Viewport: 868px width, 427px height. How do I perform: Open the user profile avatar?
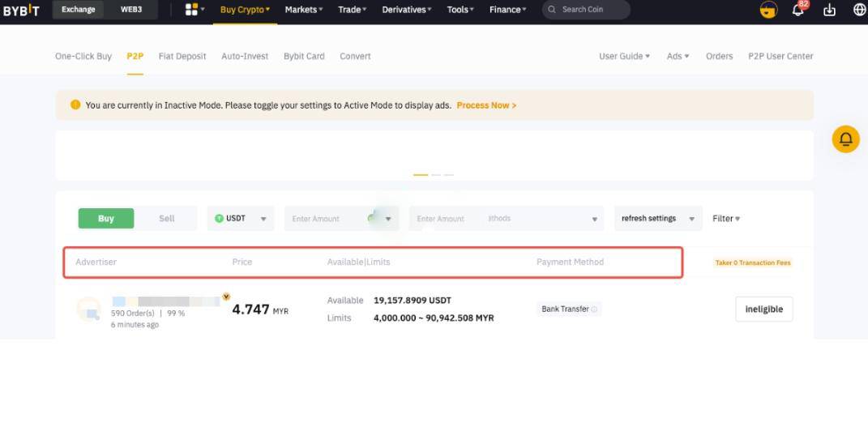(768, 11)
